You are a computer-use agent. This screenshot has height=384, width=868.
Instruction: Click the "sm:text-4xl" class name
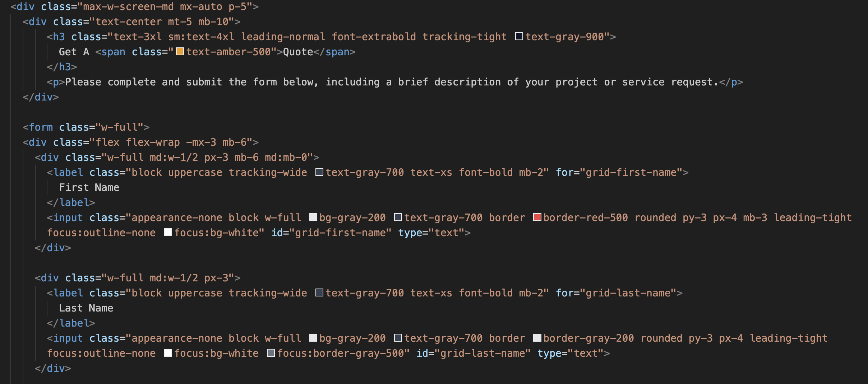[201, 37]
